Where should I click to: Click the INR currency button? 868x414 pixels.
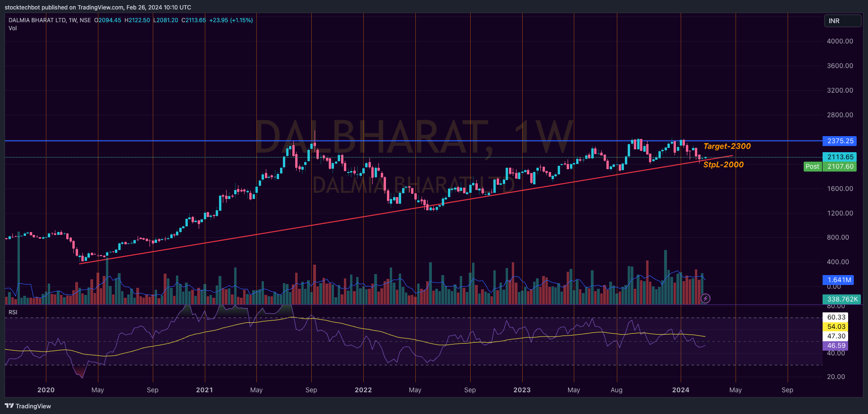point(842,21)
